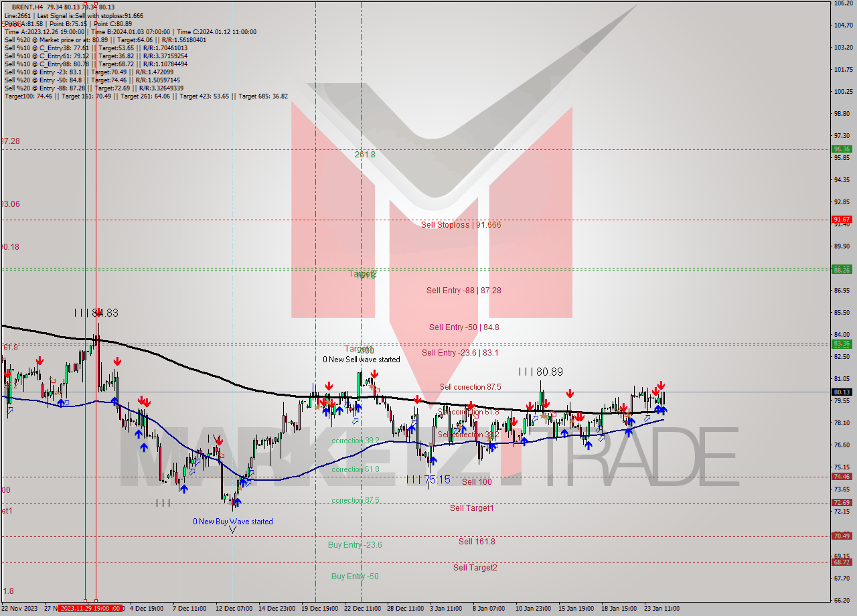Screen dimensions: 857x616
Task: Click the red 91.67 stoploss price tag
Action: click(842, 220)
